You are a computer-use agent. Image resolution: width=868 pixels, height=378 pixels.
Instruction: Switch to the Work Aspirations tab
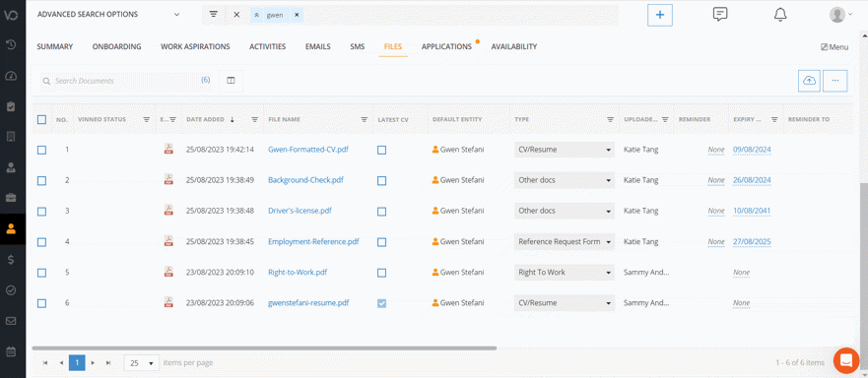[x=195, y=46]
